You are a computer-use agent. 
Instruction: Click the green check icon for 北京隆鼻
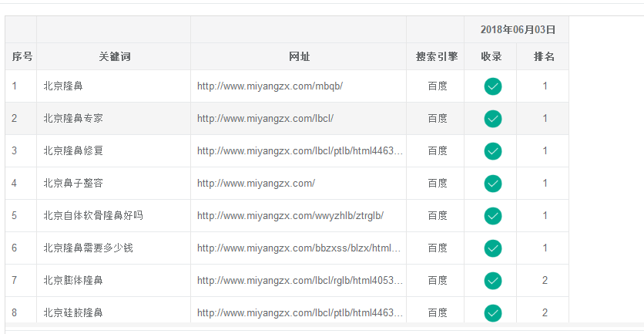coord(493,86)
